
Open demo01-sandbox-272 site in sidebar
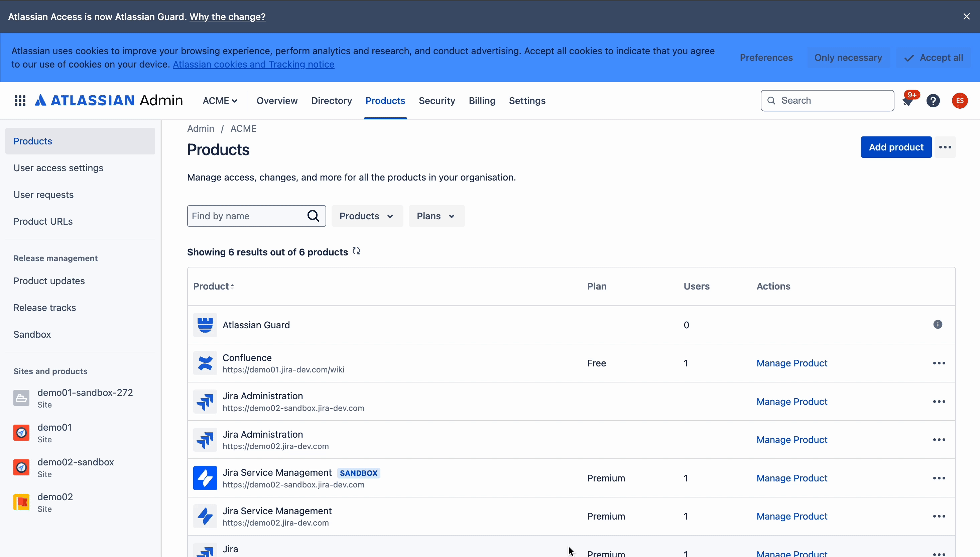pos(80,398)
